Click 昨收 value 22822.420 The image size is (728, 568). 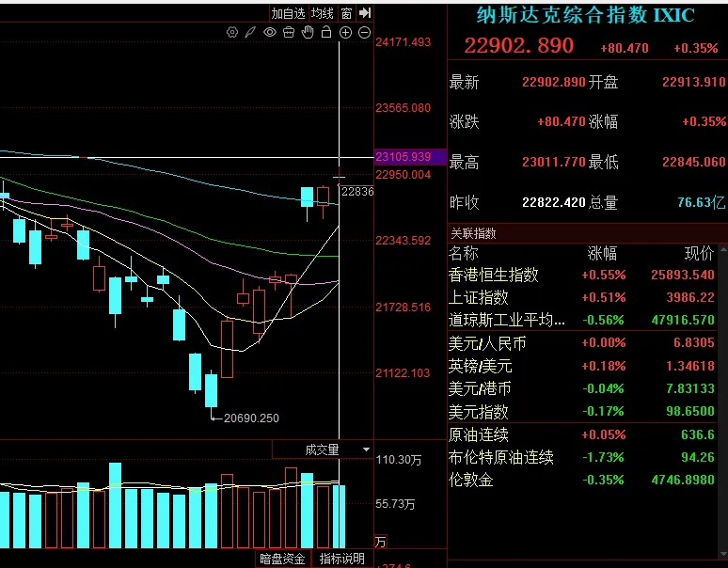[x=553, y=203]
